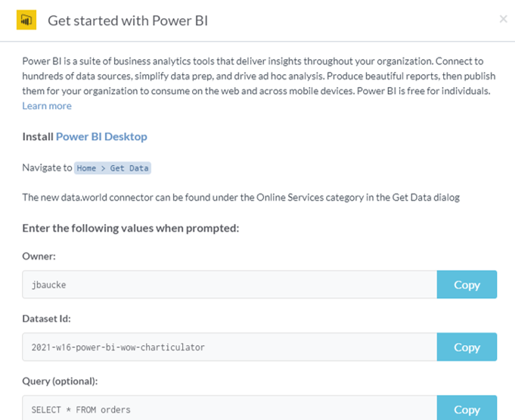Click the 'Navigate to' instruction text
This screenshot has height=420, width=515.
(x=47, y=168)
